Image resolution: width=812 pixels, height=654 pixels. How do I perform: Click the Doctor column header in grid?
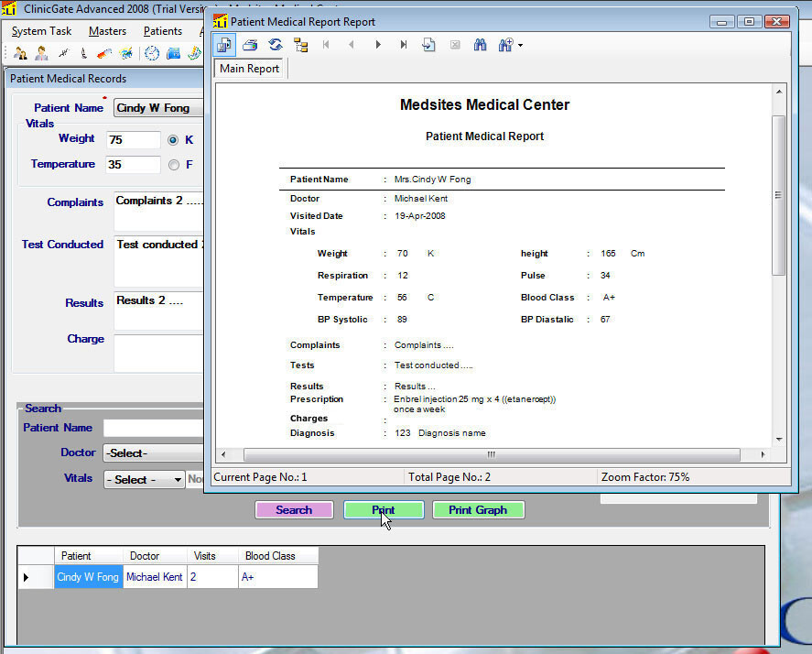click(155, 556)
